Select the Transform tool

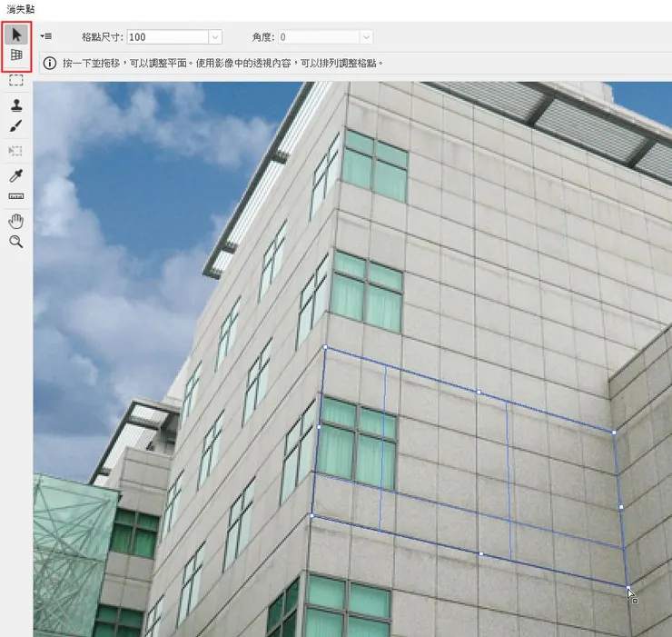(15, 151)
